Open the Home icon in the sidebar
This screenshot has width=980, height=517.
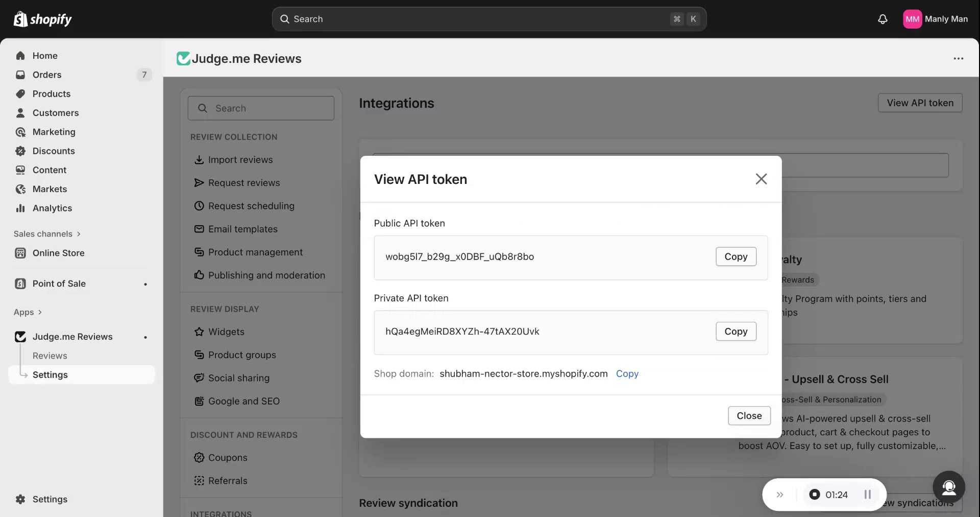pos(20,56)
